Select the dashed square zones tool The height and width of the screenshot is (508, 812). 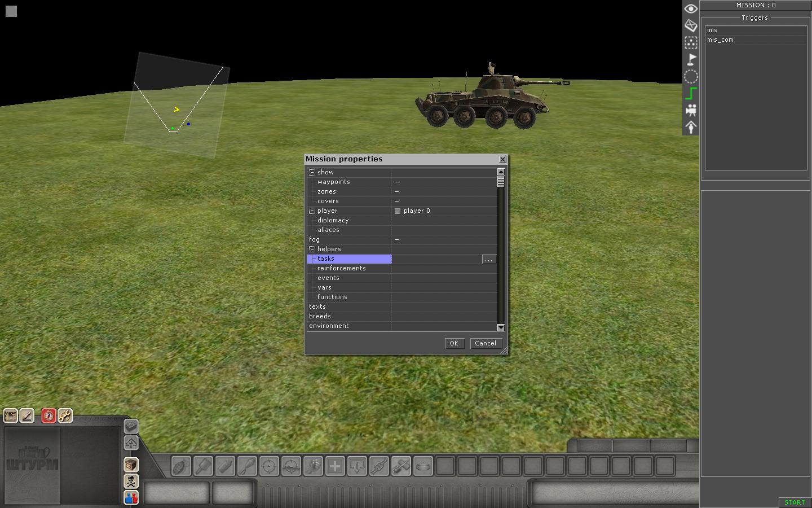click(x=691, y=42)
